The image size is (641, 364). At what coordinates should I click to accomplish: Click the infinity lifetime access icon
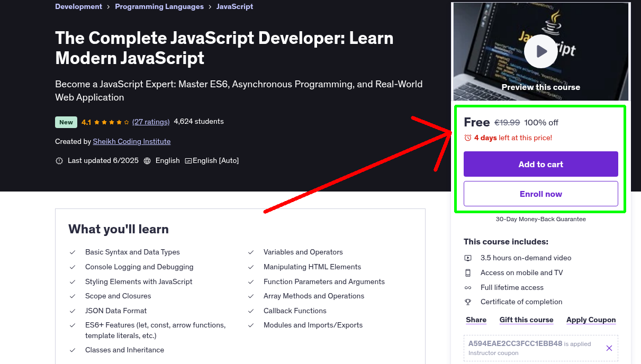pyautogui.click(x=468, y=288)
